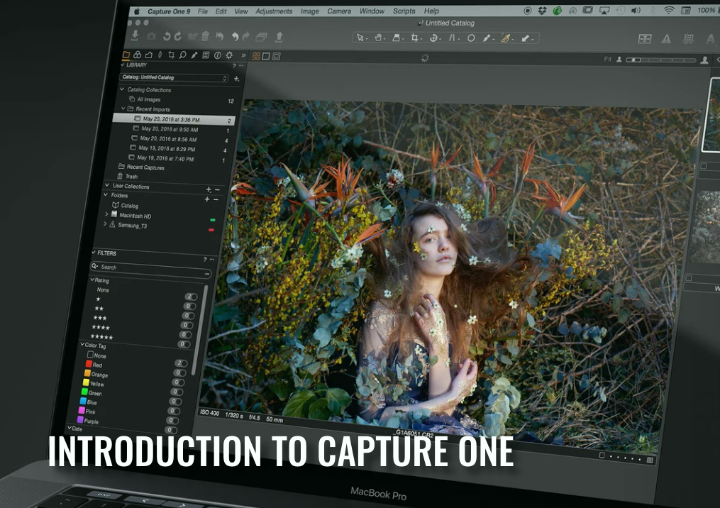Collapse the Catalog Collections group
Viewport: 720px width, 508px height.
pos(122,89)
